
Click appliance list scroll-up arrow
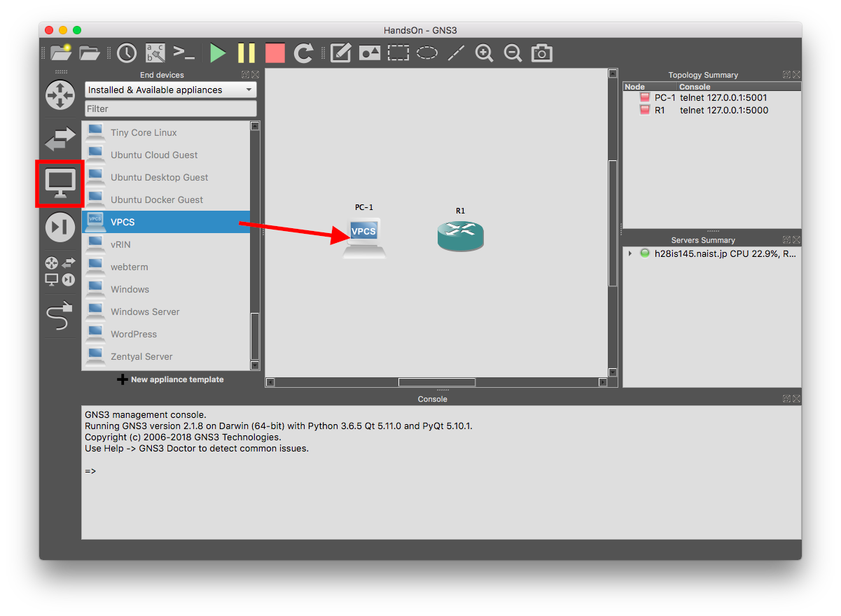pyautogui.click(x=255, y=127)
